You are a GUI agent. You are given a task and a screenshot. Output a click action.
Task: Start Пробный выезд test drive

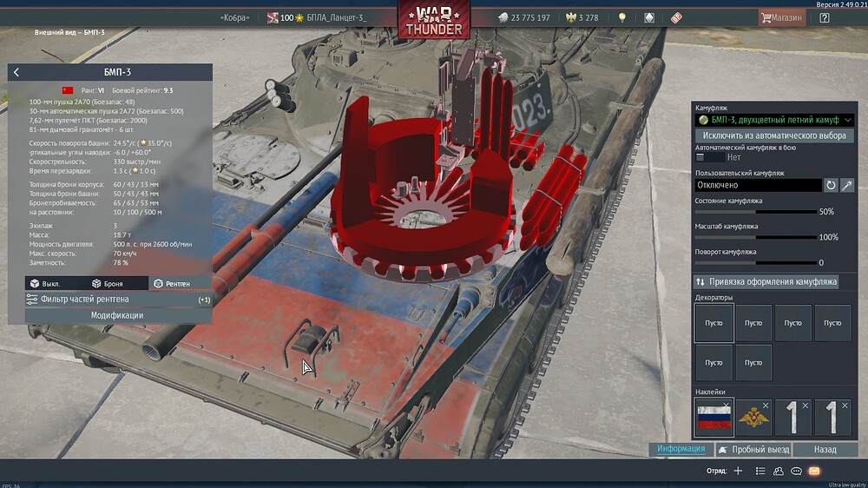pos(754,450)
